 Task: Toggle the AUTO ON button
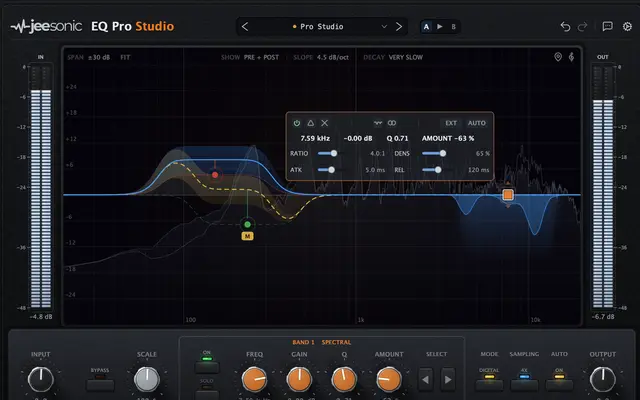[x=559, y=384]
